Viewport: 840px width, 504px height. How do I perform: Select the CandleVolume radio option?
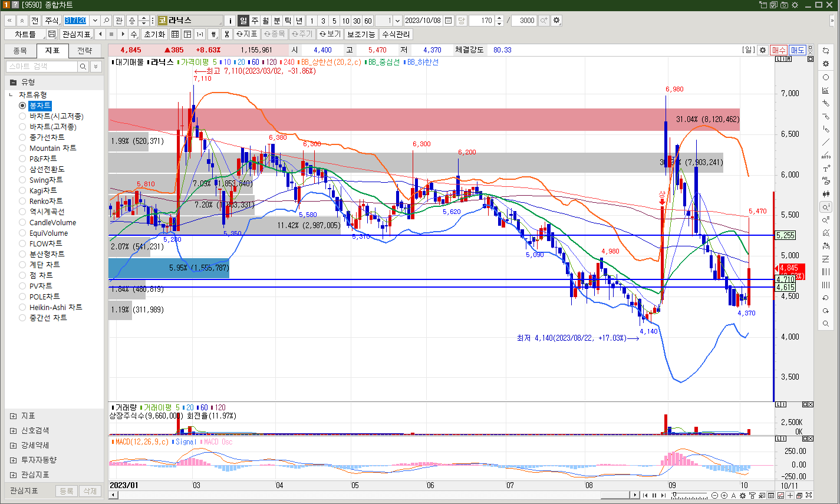(22, 222)
